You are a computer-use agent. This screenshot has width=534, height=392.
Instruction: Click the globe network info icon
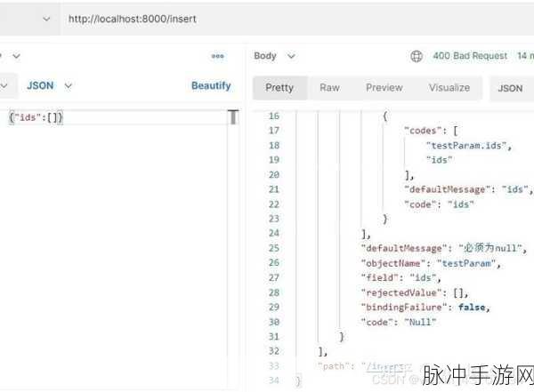click(417, 56)
